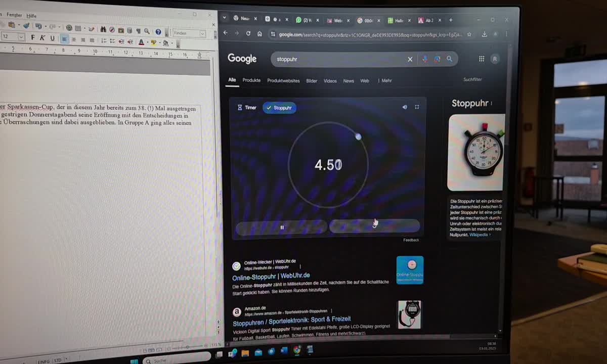This screenshot has height=364, width=607.
Task: Click the highlighting color marker icon
Action: tap(154, 43)
